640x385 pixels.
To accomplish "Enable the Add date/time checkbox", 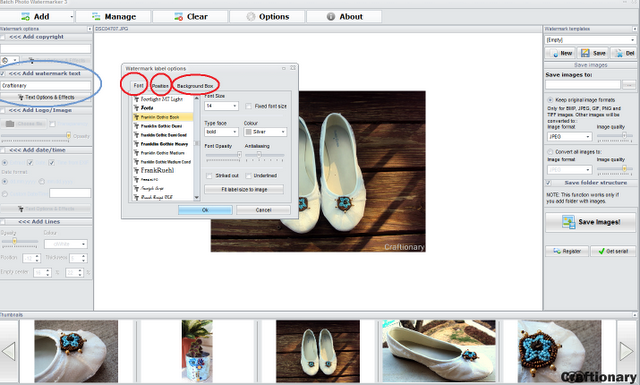I will coord(3,151).
